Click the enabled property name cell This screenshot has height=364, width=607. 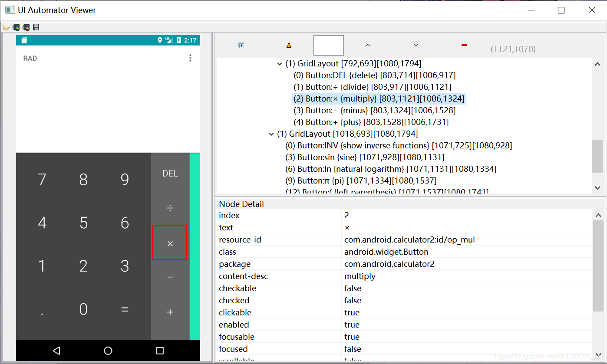[x=279, y=325]
